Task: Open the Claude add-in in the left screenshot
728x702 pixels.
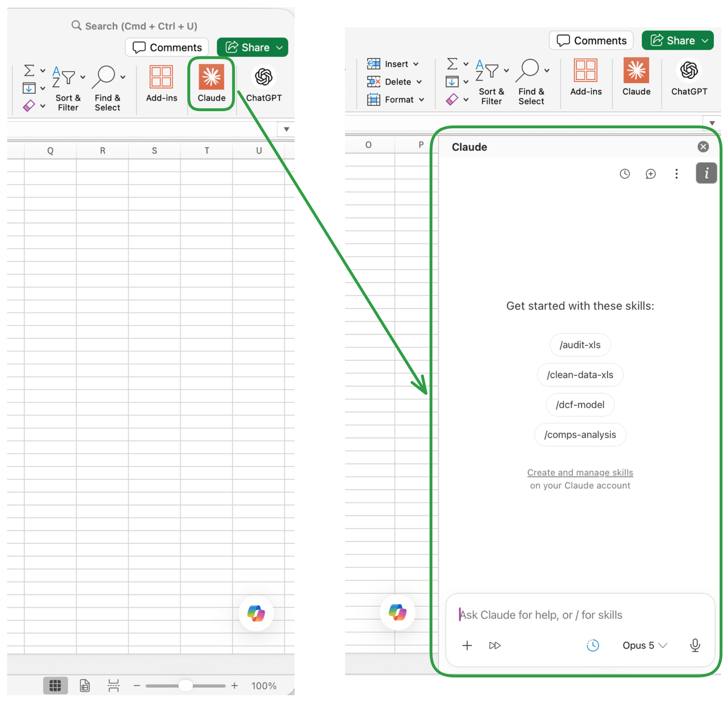Action: coord(211,83)
